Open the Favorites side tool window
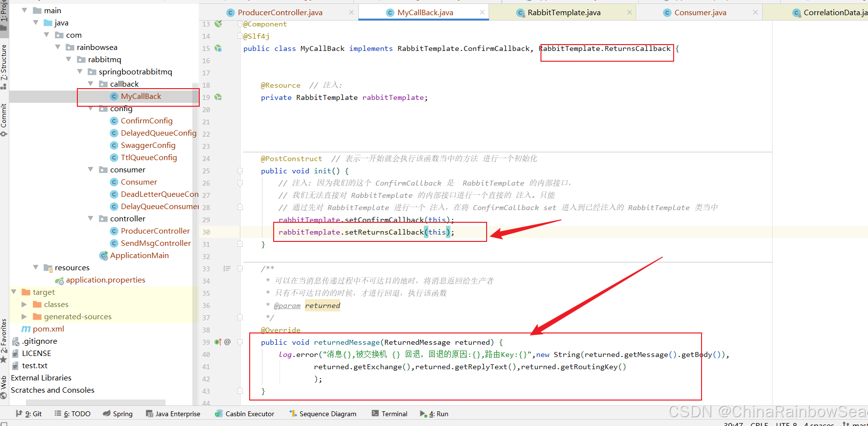Image resolution: width=868 pixels, height=426 pixels. (x=4, y=340)
